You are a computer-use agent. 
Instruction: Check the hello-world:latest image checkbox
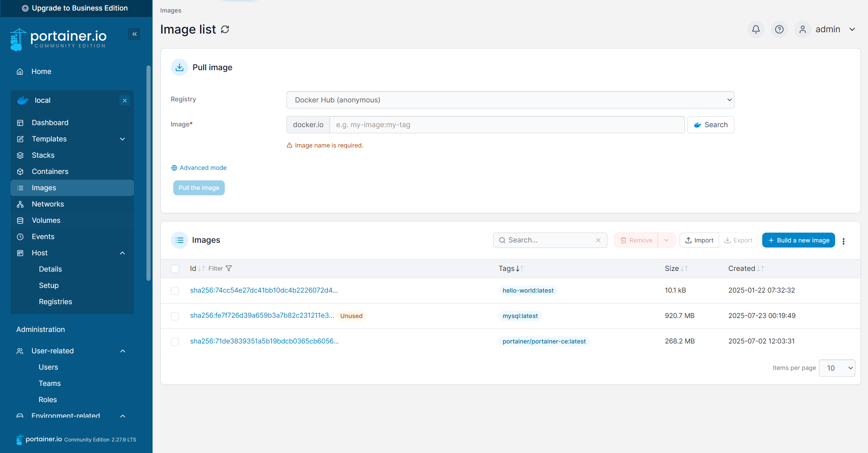click(175, 291)
